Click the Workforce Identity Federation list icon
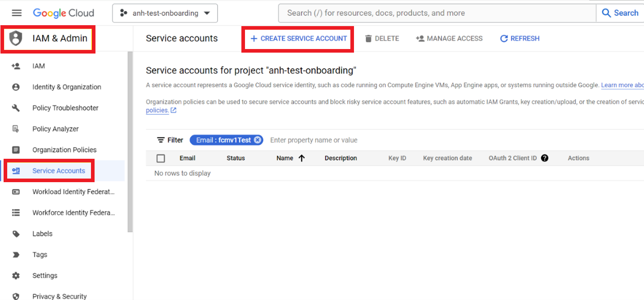Image resolution: width=644 pixels, height=300 pixels. 16,213
